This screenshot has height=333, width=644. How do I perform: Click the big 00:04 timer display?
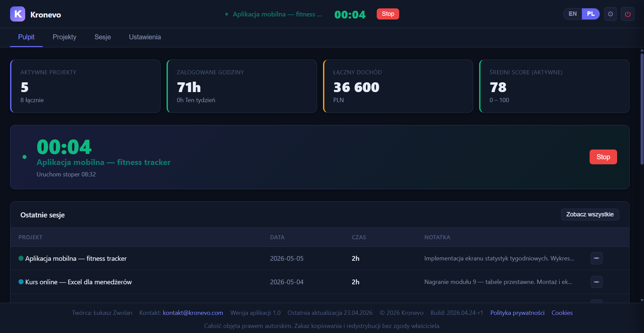[64, 147]
